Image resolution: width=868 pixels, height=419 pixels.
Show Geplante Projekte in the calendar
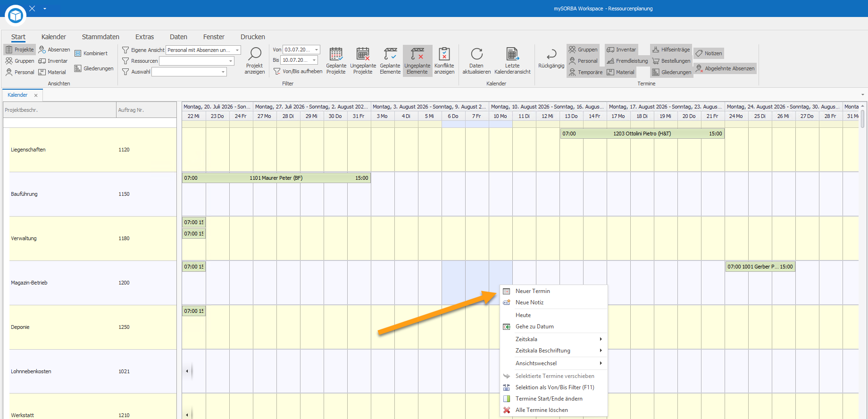(336, 60)
